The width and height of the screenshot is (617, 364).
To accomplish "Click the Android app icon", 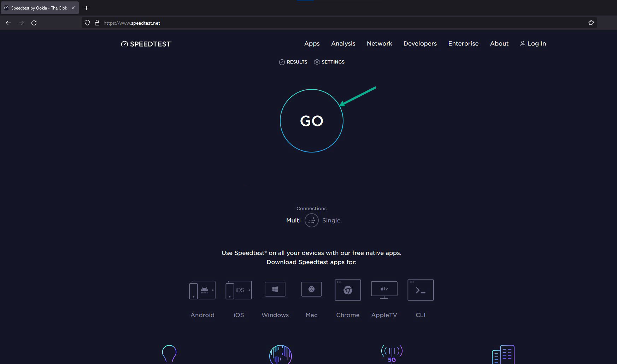I will [x=202, y=290].
